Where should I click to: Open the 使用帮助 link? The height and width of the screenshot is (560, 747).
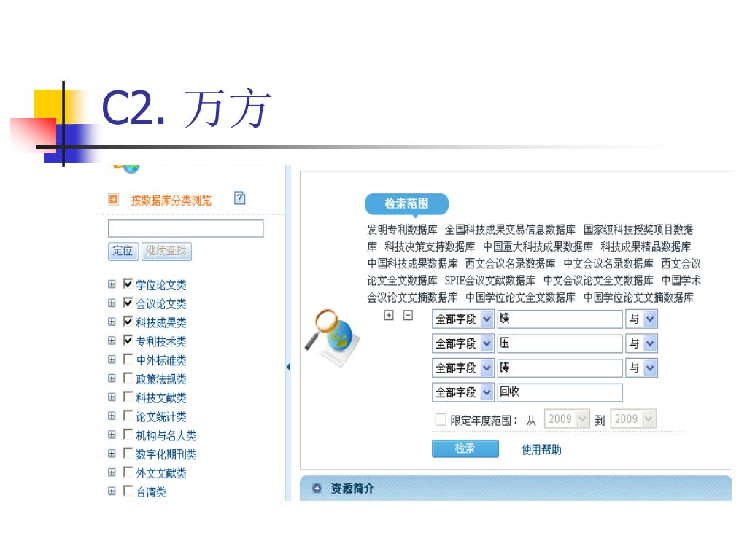541,449
